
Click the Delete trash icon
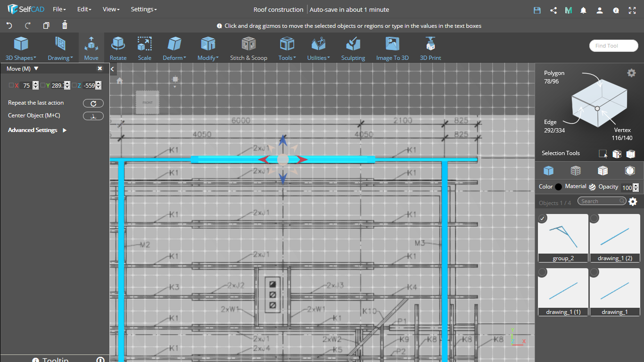click(65, 25)
